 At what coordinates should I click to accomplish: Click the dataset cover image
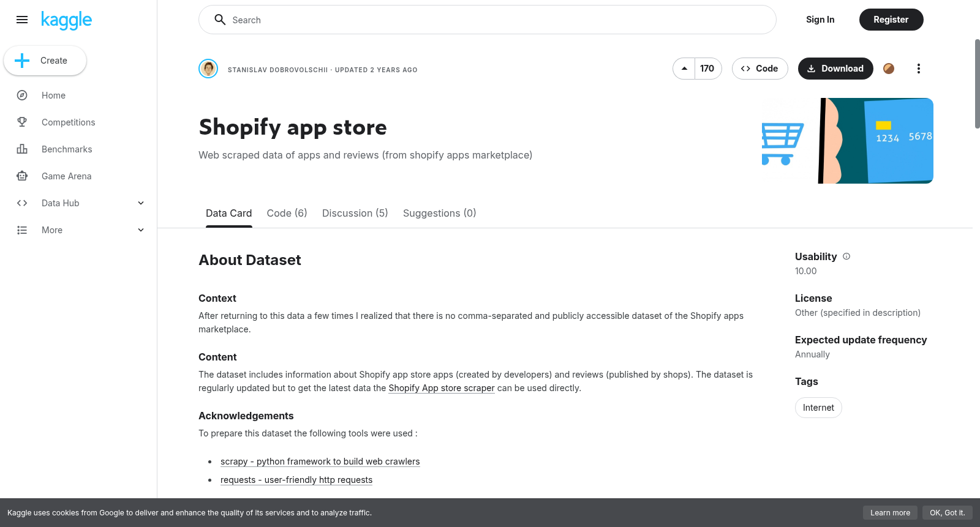coord(848,141)
